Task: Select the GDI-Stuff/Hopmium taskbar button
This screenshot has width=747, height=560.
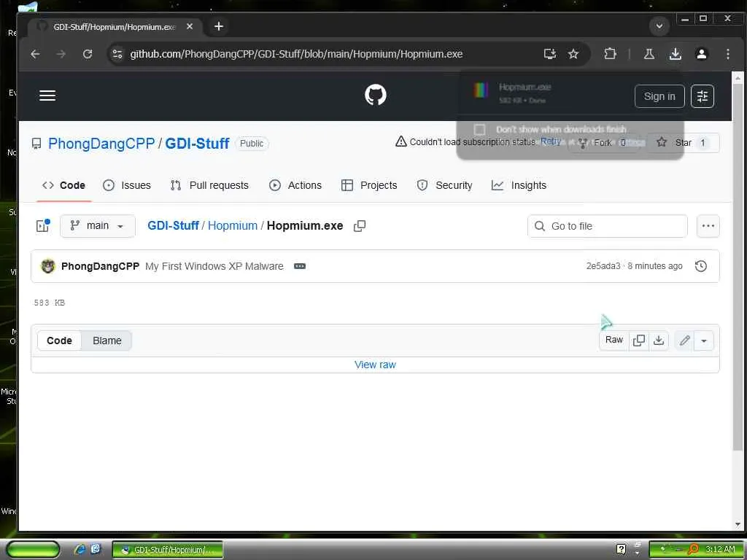Action: pos(168,550)
